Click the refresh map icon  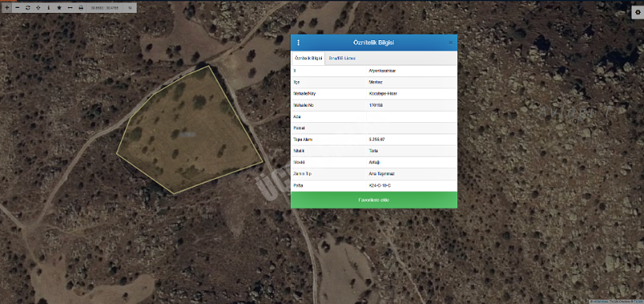(x=27, y=8)
